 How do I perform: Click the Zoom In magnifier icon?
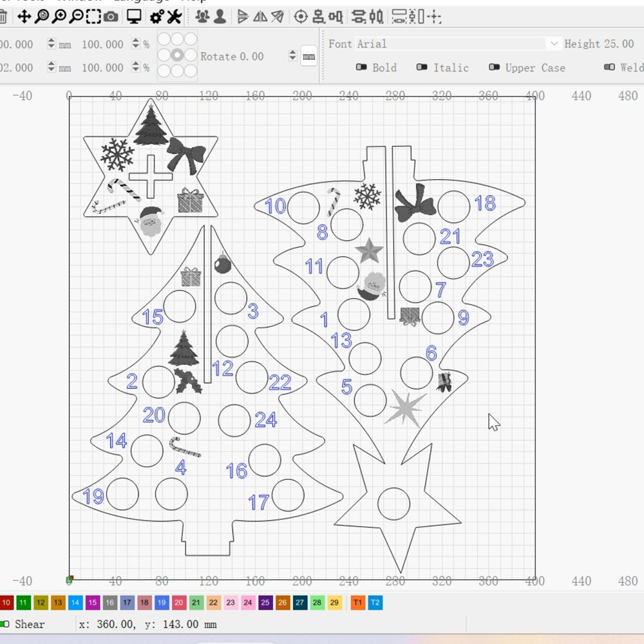59,17
